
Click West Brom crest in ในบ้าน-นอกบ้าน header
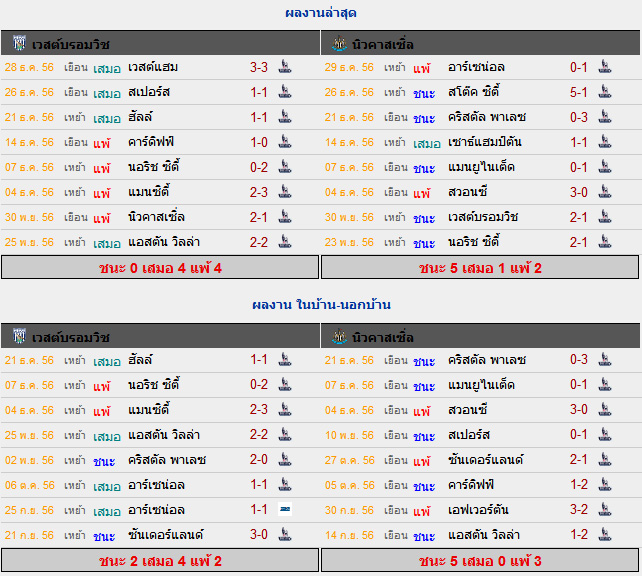click(x=19, y=336)
